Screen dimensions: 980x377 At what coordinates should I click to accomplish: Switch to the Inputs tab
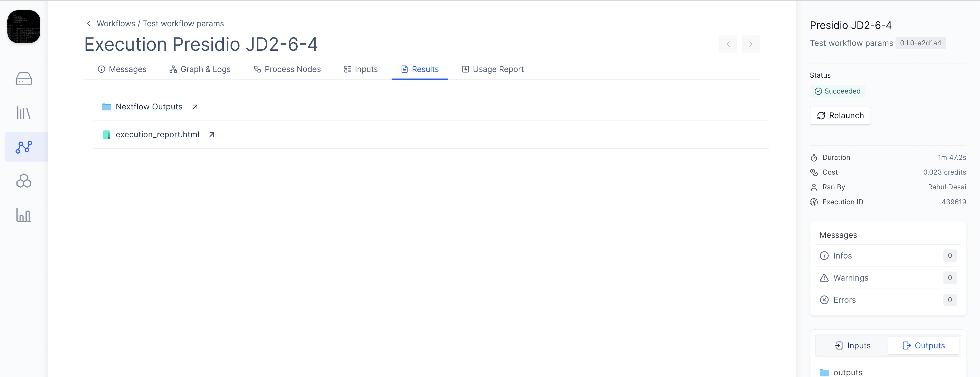[x=361, y=69]
